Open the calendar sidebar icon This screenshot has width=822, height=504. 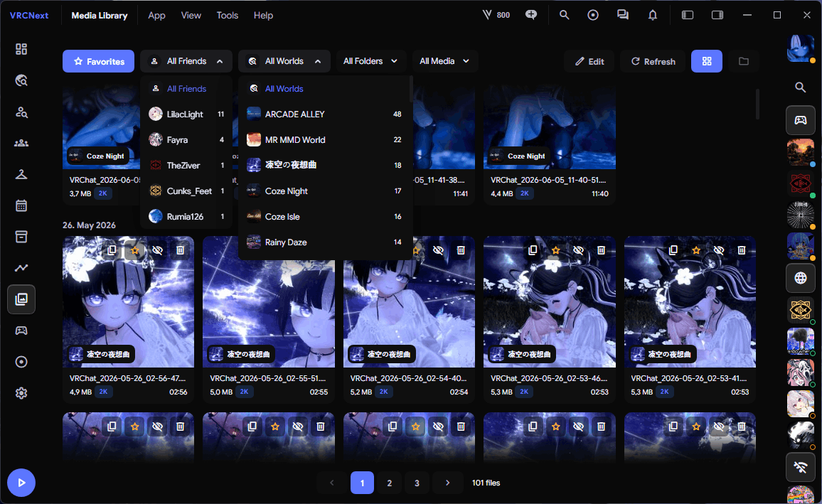click(x=21, y=205)
